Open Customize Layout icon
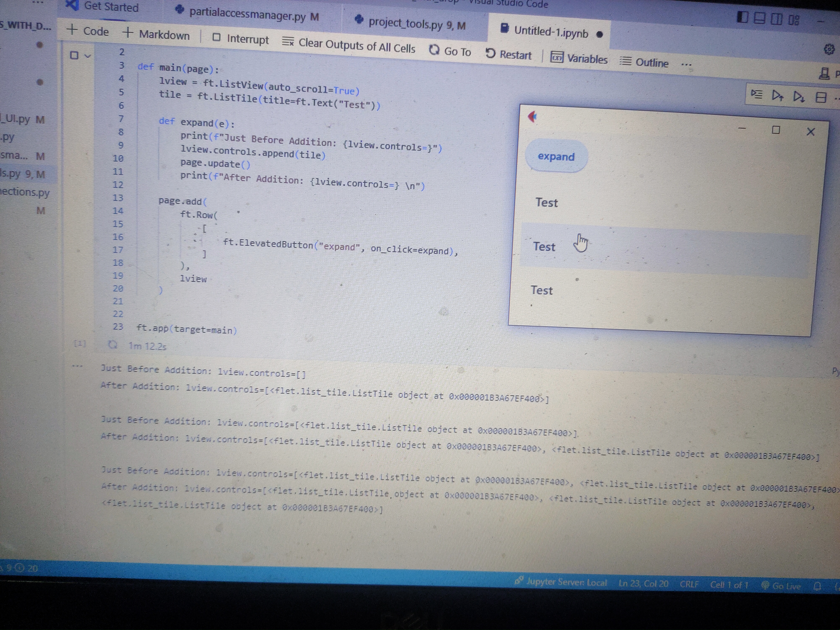 coord(794,20)
